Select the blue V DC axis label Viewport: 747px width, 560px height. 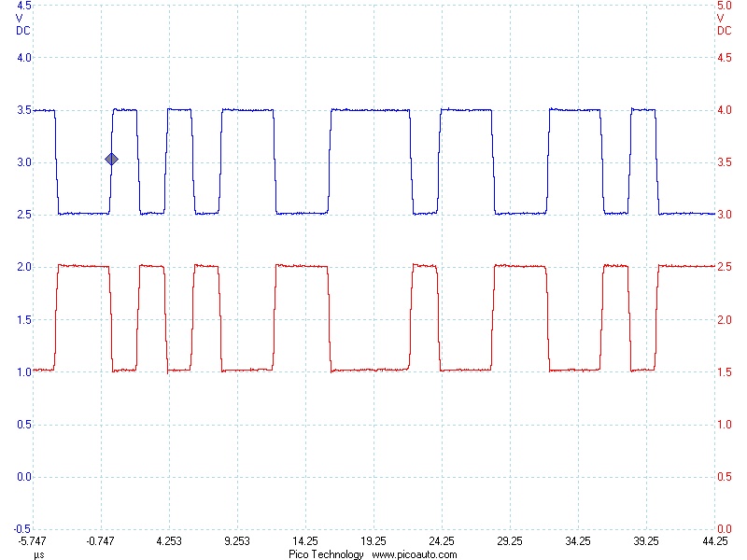coord(21,23)
